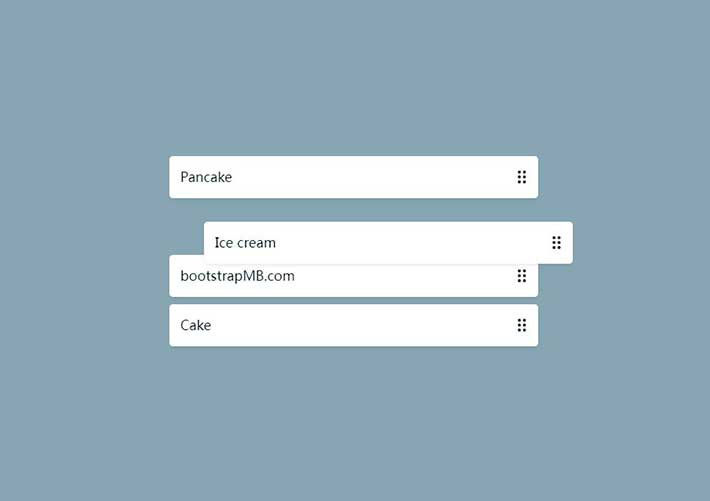The height and width of the screenshot is (501, 710).
Task: Select the lifted Ice cream card's blank middle
Action: pyautogui.click(x=410, y=242)
